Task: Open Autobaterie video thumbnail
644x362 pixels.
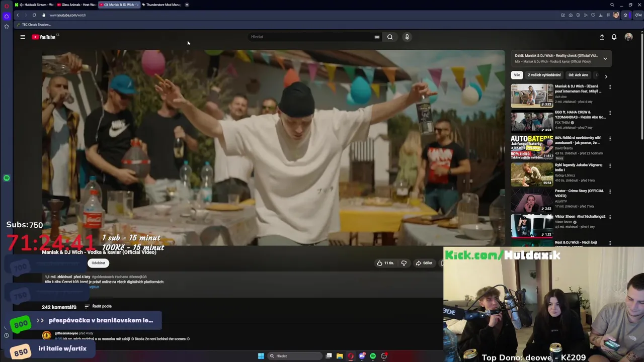Action: coord(532,147)
